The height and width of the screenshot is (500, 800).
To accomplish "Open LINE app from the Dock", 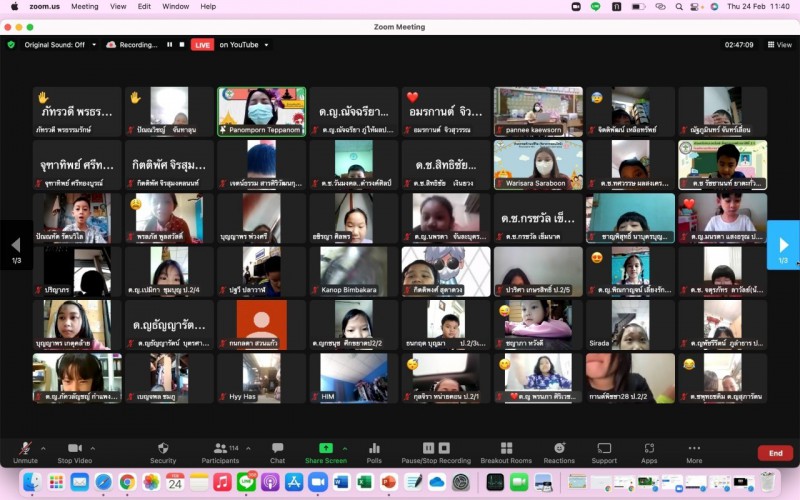I will (246, 482).
